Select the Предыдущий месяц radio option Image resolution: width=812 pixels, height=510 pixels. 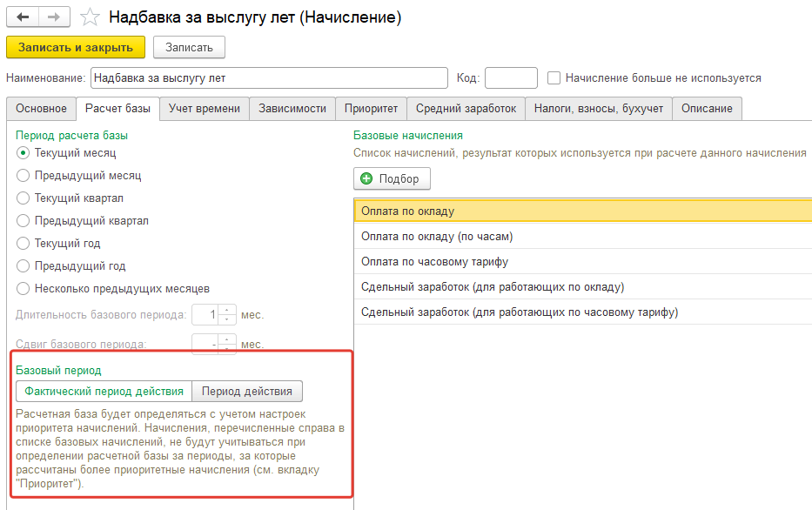coord(23,175)
